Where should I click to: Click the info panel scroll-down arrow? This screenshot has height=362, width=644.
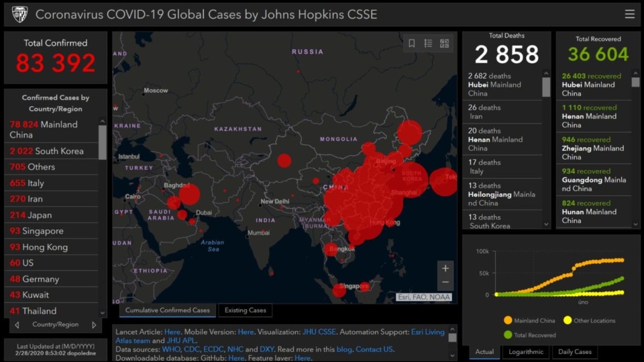452,356
